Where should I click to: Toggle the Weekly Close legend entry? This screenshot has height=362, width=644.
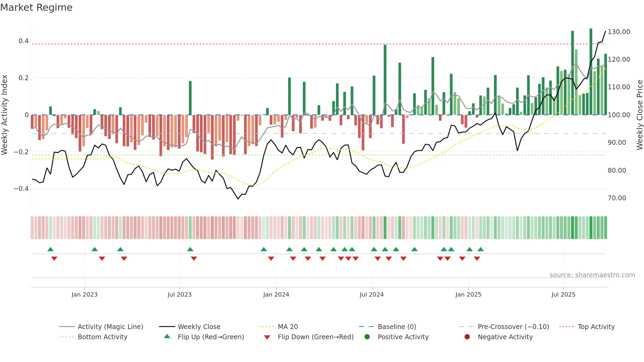(x=190, y=327)
